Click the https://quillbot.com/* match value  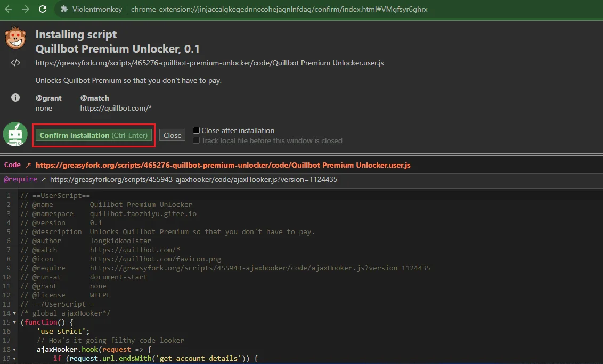pos(116,109)
